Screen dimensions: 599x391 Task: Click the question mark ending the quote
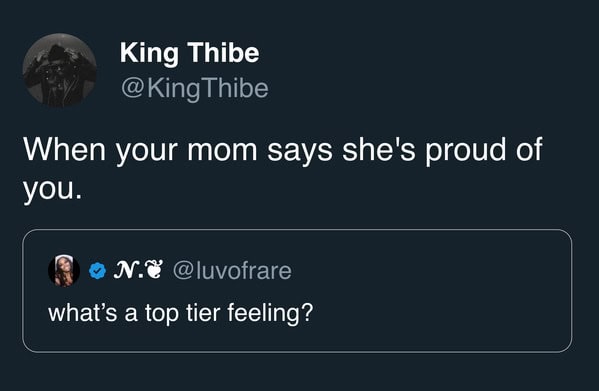coord(308,312)
